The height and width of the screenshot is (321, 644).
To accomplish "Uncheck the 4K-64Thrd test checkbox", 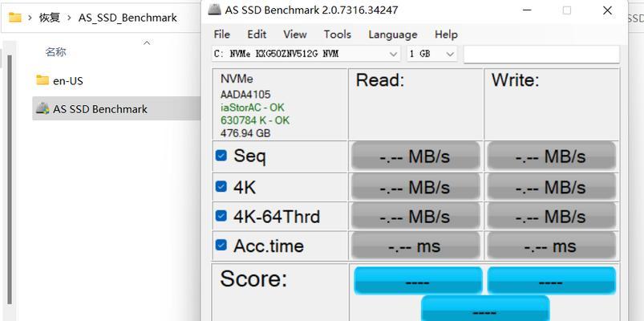I will [221, 216].
